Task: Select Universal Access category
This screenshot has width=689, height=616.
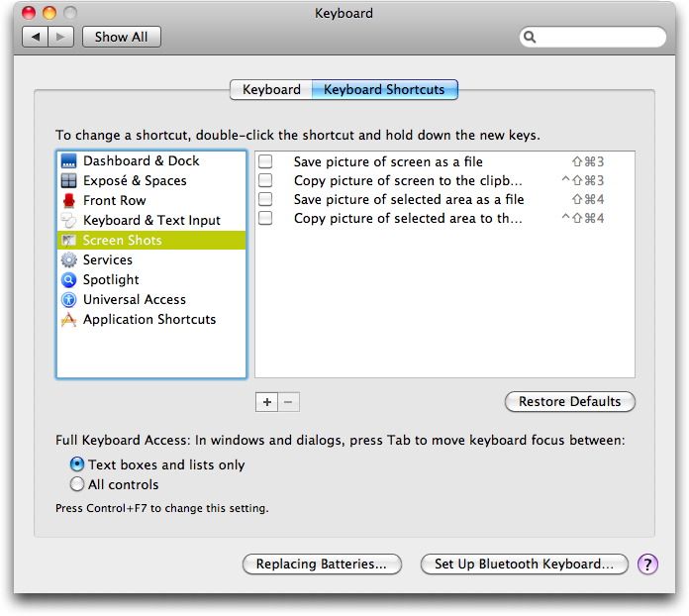Action: [151, 299]
